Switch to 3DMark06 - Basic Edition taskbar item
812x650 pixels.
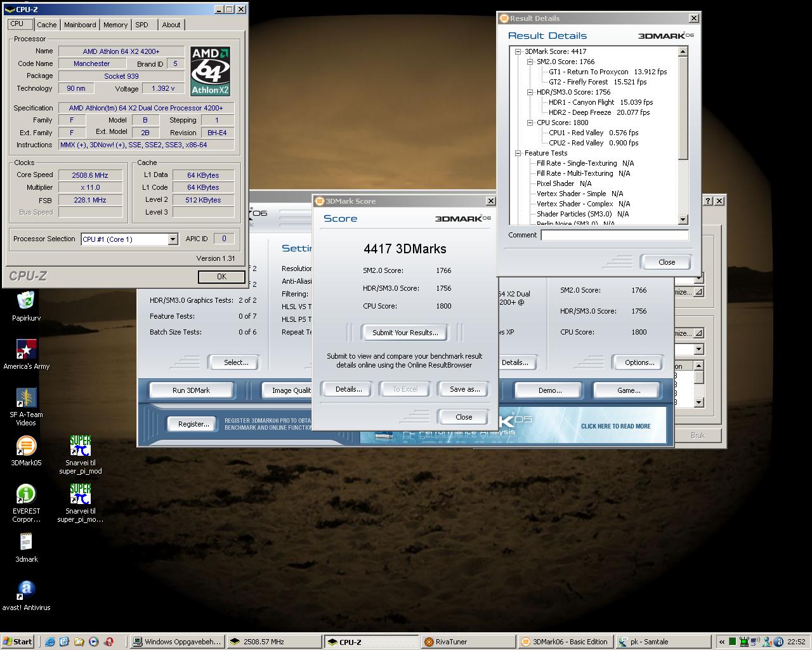[565, 642]
